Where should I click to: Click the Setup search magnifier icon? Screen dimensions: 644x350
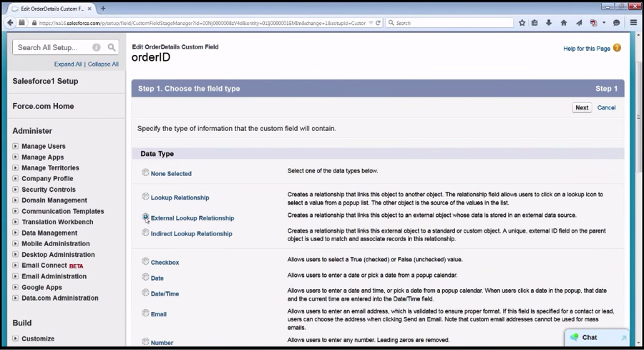coord(112,48)
